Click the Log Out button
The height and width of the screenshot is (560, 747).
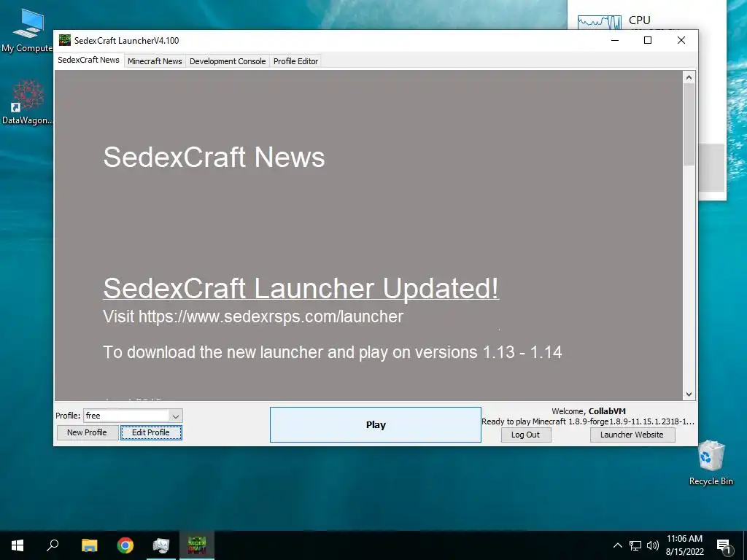525,435
